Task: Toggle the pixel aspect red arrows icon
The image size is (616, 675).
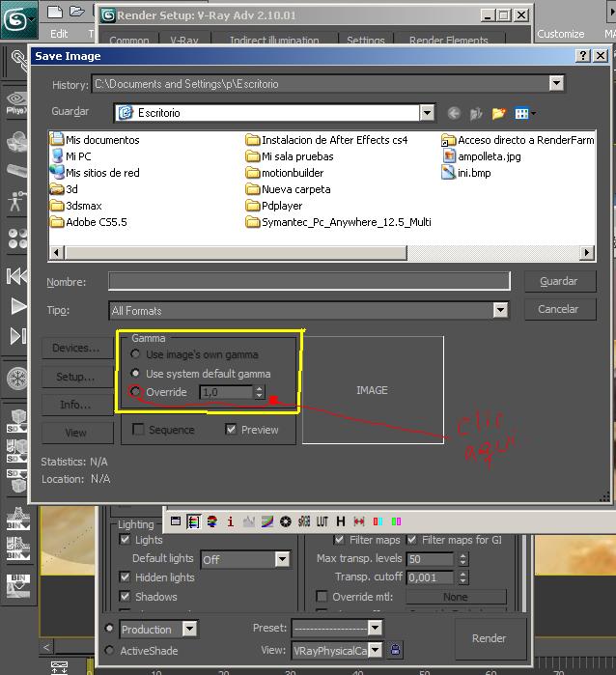Action: pos(358,521)
